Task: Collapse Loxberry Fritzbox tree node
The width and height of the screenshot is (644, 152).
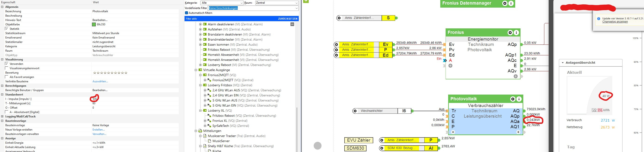Action: [x=200, y=85]
